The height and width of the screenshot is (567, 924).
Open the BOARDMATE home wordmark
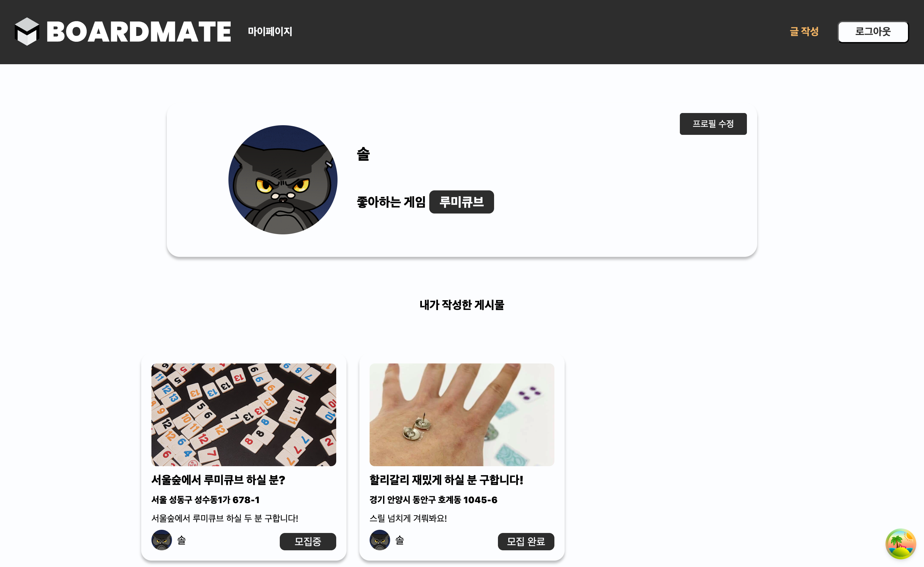click(x=138, y=32)
